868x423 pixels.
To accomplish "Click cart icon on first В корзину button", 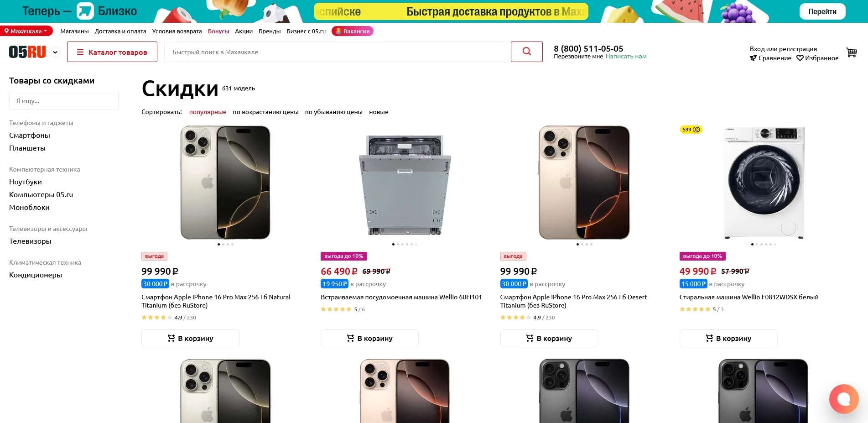I will tap(171, 338).
